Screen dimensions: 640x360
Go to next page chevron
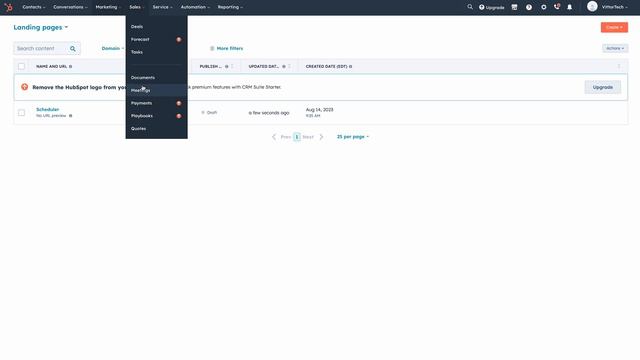pos(321,137)
